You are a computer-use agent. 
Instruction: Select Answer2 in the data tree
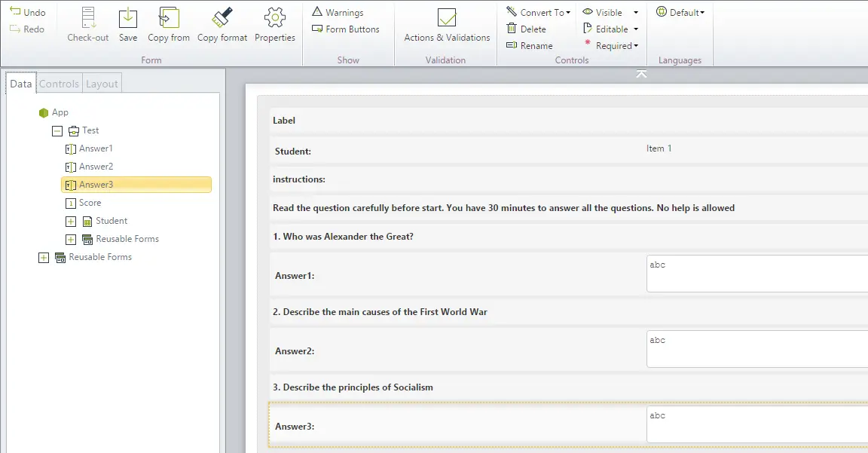tap(96, 167)
